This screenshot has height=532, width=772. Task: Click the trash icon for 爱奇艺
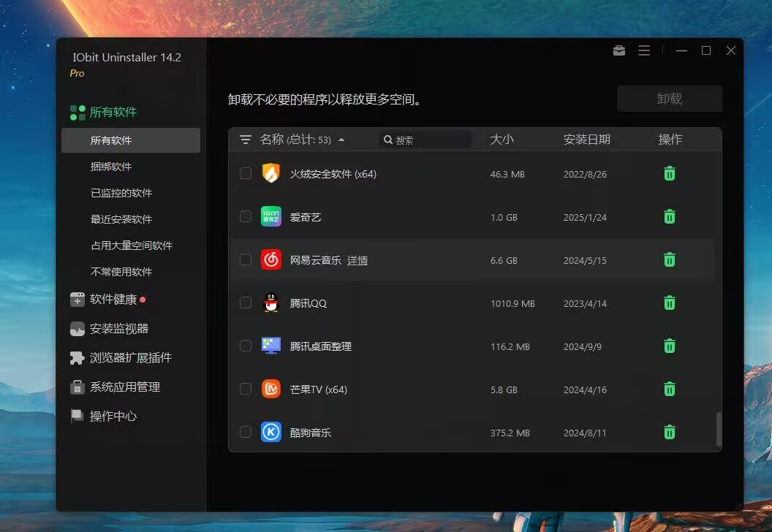669,216
